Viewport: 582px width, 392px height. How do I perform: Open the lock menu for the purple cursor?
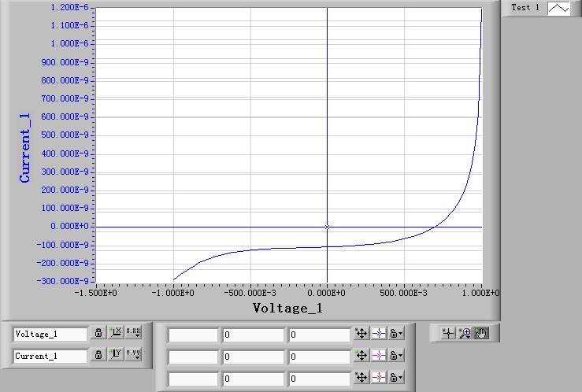[396, 356]
